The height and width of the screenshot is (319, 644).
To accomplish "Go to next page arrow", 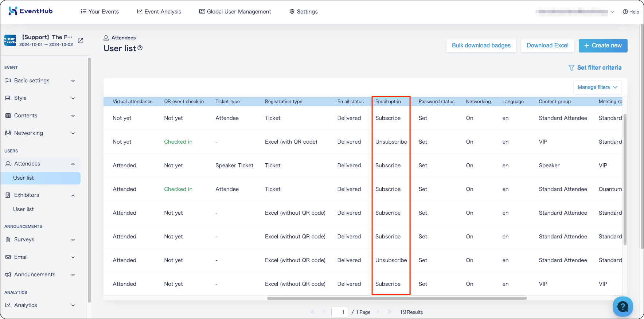I will pyautogui.click(x=378, y=312).
